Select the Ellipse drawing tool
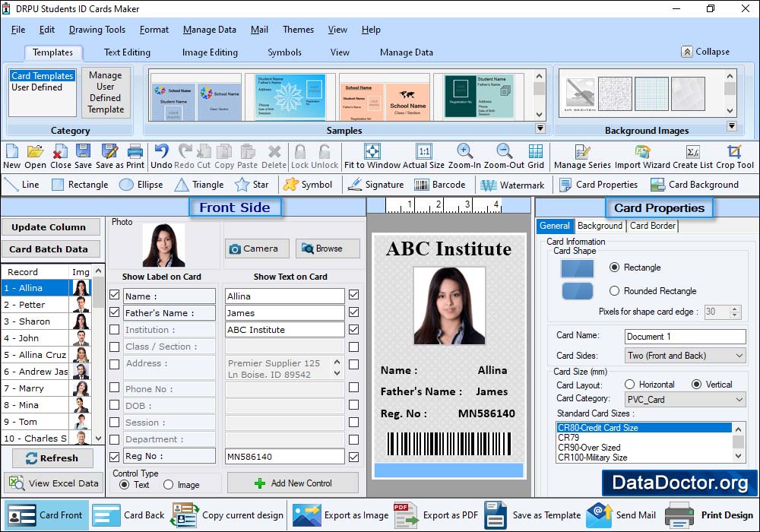This screenshot has height=532, width=760. (141, 185)
